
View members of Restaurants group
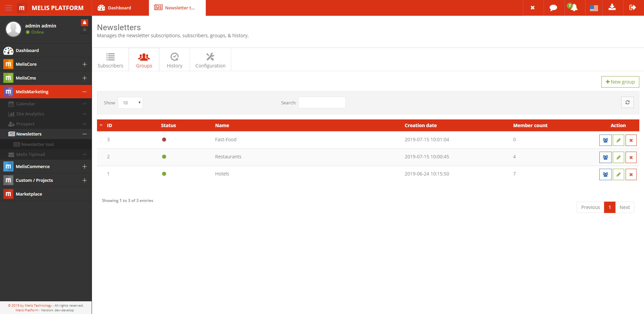[605, 157]
